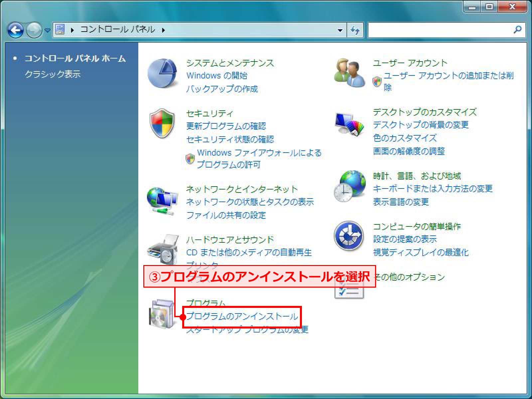Click 表示言語の変更

coord(401,202)
